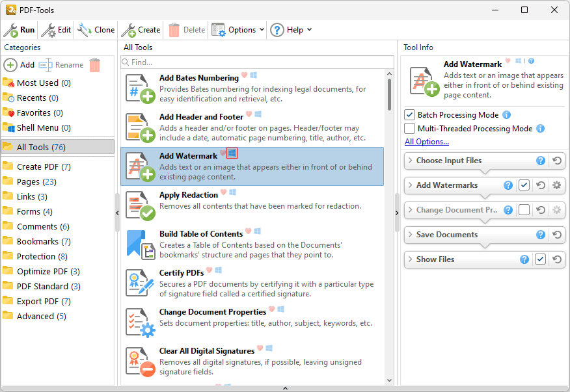Click the Edit tool button
The image size is (570, 392).
click(56, 30)
